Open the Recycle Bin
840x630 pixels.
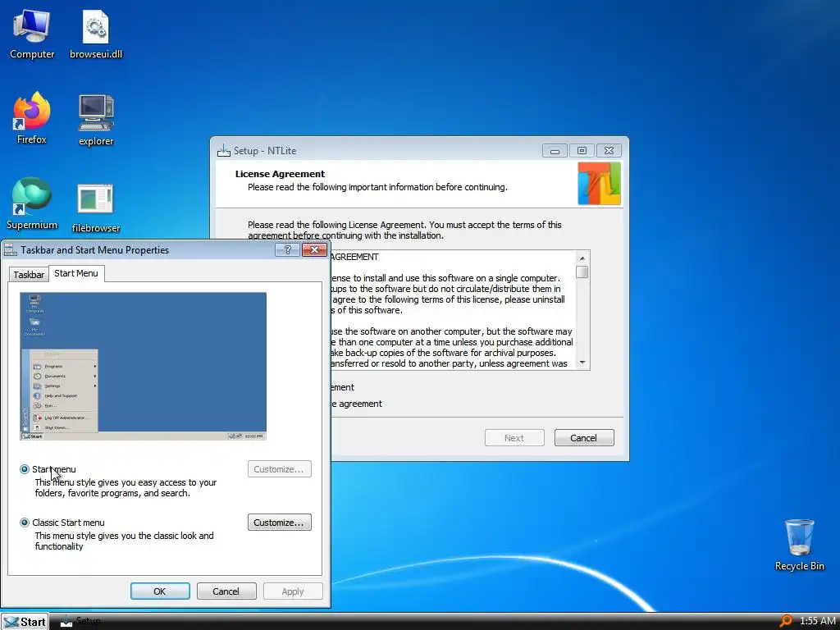(799, 545)
